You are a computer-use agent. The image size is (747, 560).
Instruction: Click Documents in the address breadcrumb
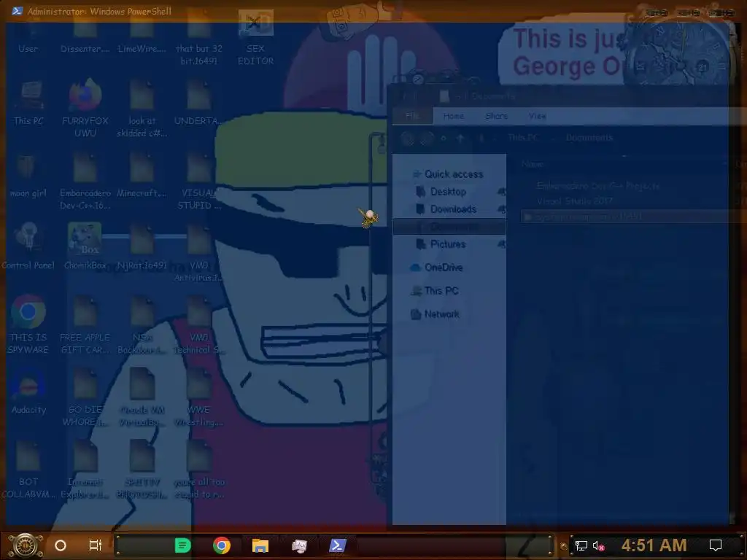[589, 138]
